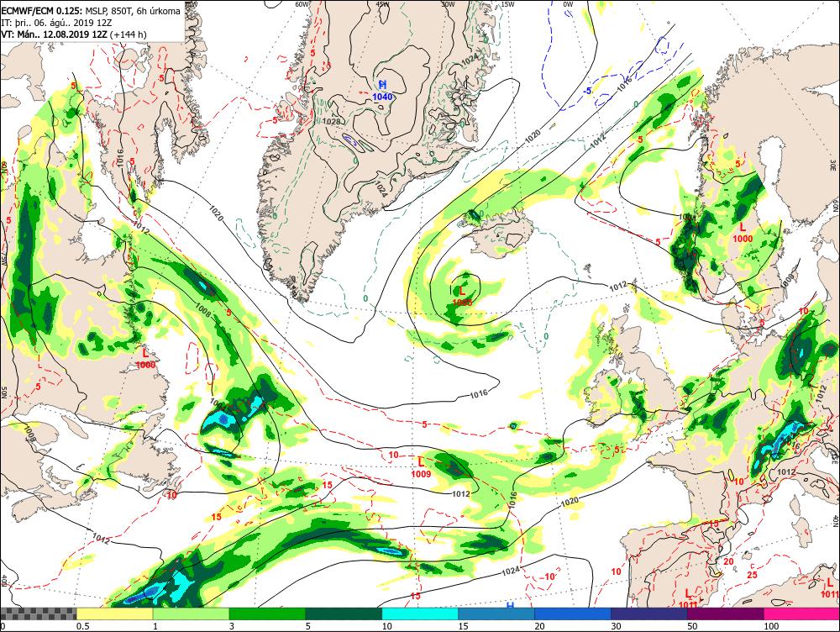Click the '0W' longitude label

567,4
